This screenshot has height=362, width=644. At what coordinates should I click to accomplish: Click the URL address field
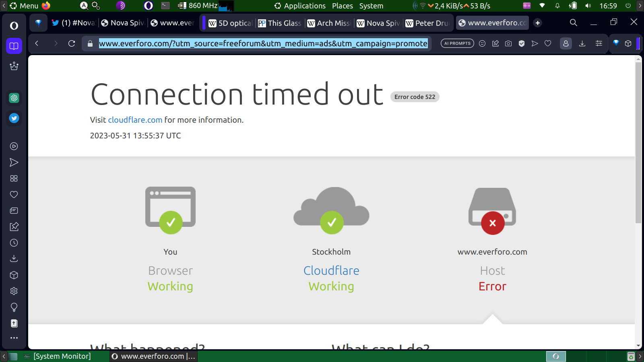263,43
